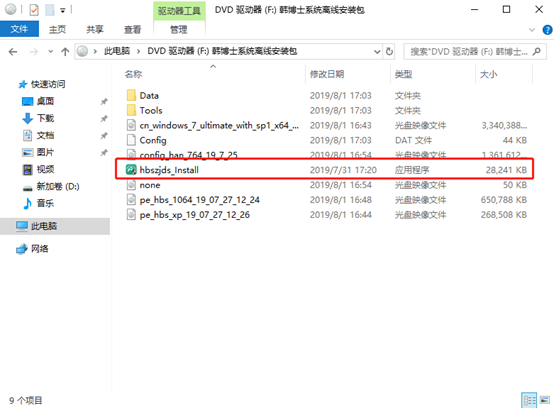The image size is (554, 408).
Task: Sort by the 名称 column header
Action: [x=133, y=74]
